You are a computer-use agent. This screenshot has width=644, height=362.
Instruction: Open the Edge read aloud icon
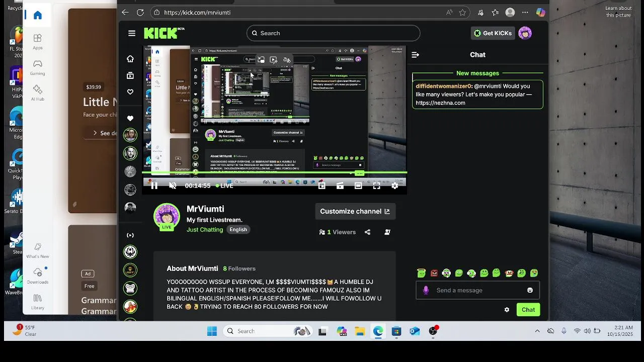coord(448,13)
